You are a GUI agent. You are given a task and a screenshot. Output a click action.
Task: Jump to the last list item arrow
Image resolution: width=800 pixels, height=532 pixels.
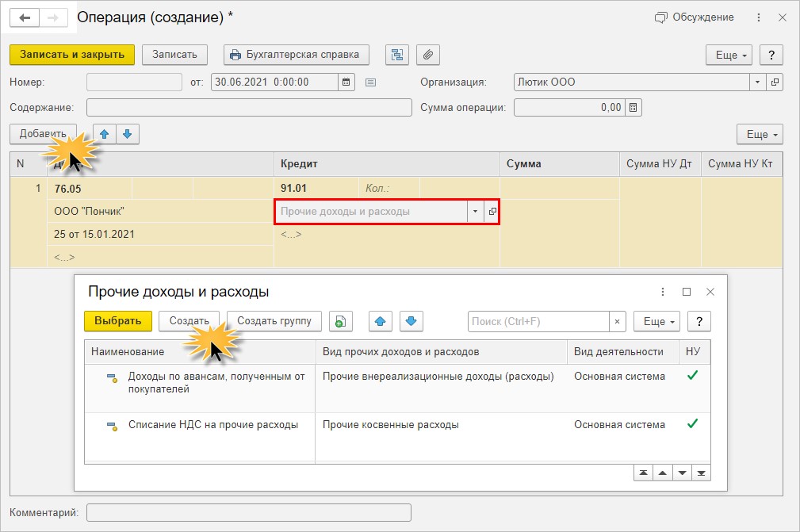[702, 473]
